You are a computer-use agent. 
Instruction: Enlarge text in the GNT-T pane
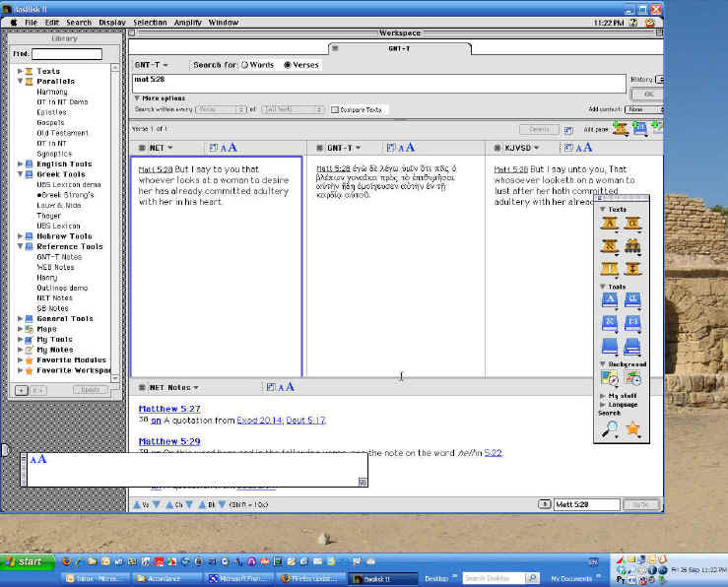click(x=411, y=147)
